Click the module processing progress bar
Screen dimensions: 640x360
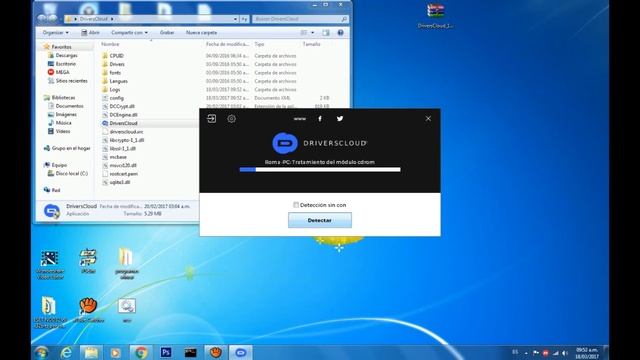pos(320,169)
